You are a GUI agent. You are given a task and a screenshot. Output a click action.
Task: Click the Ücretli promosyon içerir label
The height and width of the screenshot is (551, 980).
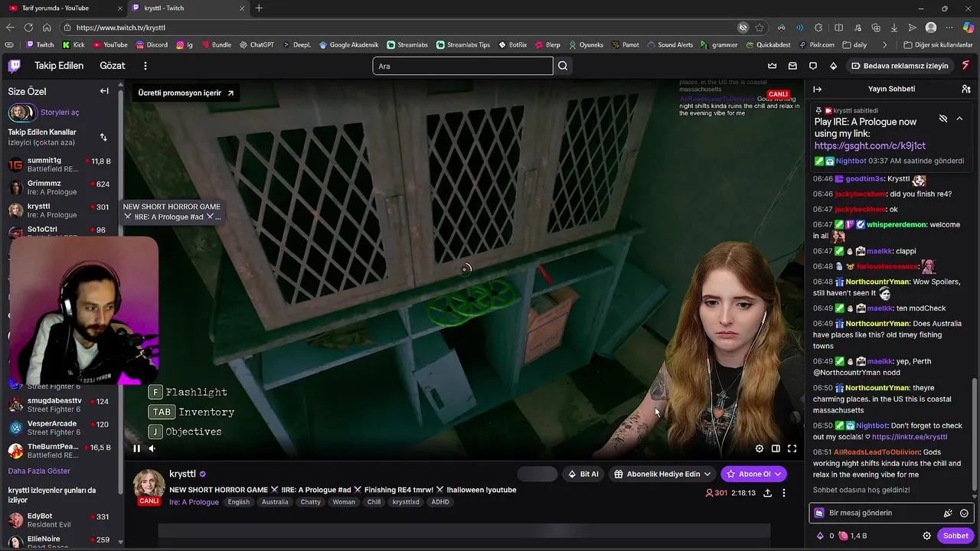pyautogui.click(x=186, y=93)
